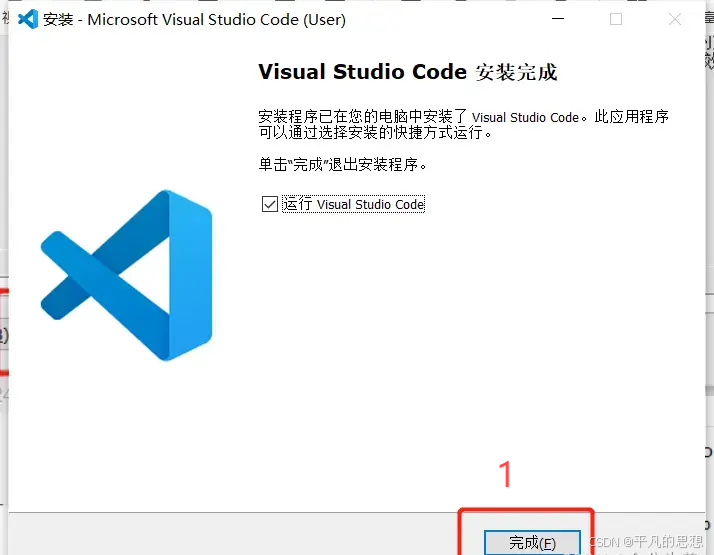
Task: Click the 完成(F) finish button
Action: coord(532,542)
